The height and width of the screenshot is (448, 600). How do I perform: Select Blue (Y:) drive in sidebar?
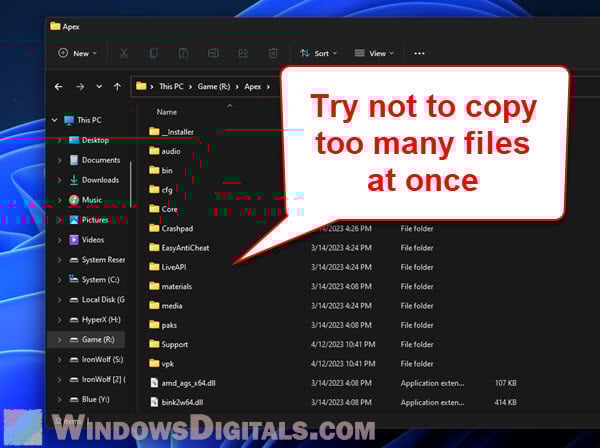pyautogui.click(x=95, y=399)
